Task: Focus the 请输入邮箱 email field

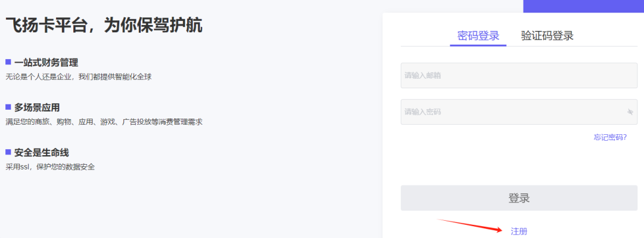Action: tap(519, 75)
